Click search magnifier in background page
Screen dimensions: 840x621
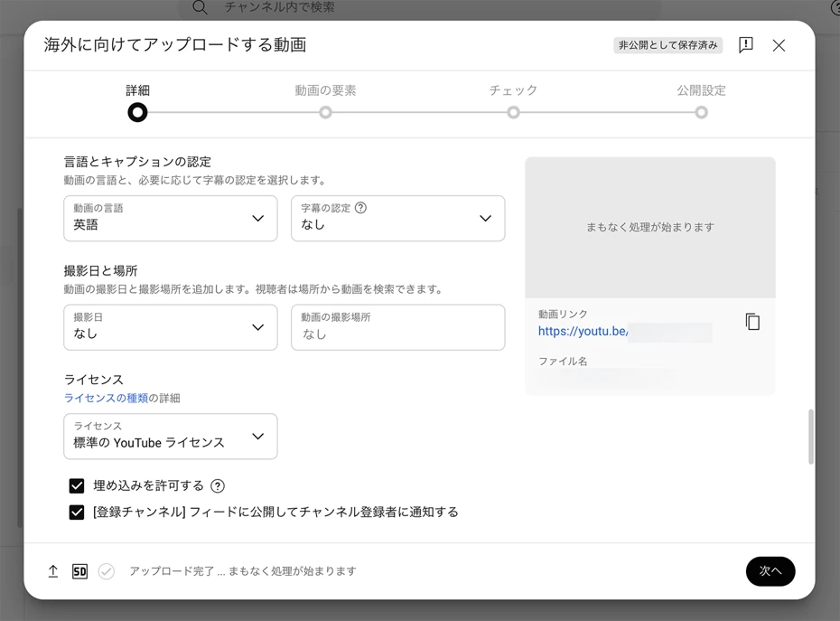(200, 7)
